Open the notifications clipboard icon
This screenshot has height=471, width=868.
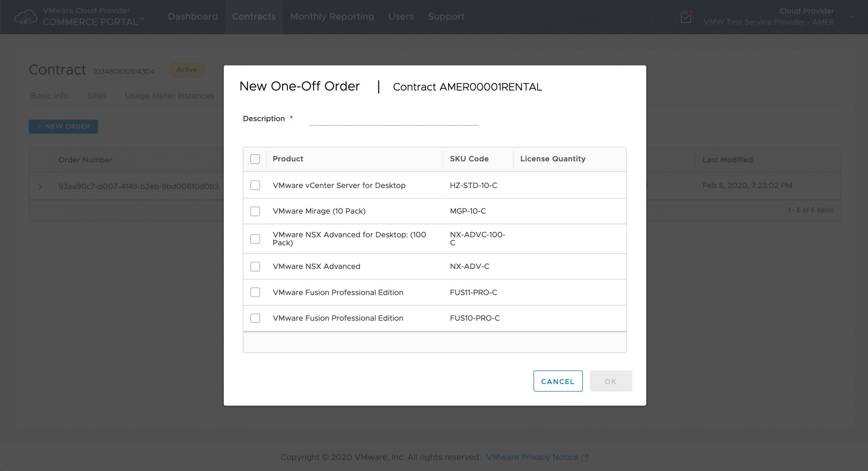[x=686, y=17]
